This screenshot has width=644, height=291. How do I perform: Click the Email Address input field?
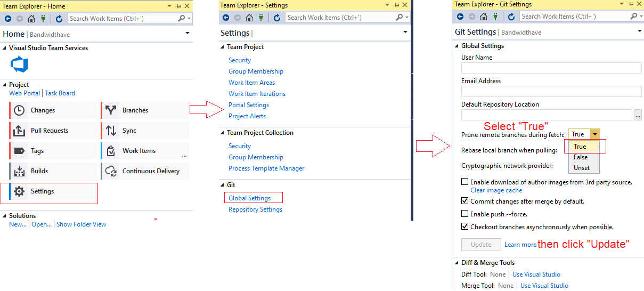(551, 91)
